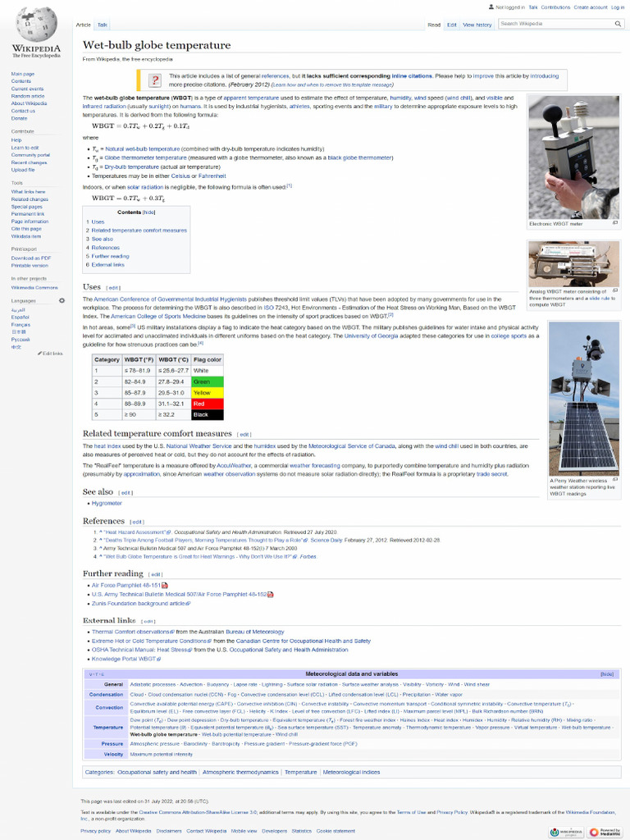
Task: Click Log in link
Action: [x=617, y=7]
